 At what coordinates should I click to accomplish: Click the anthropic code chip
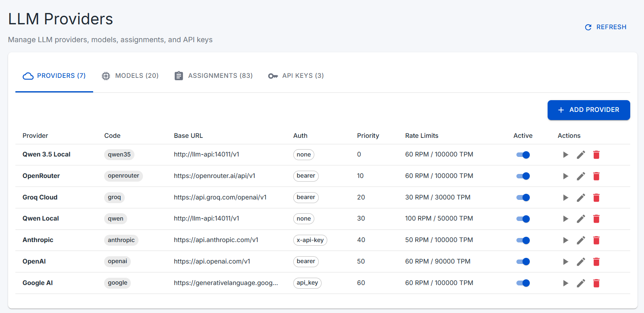tap(121, 240)
